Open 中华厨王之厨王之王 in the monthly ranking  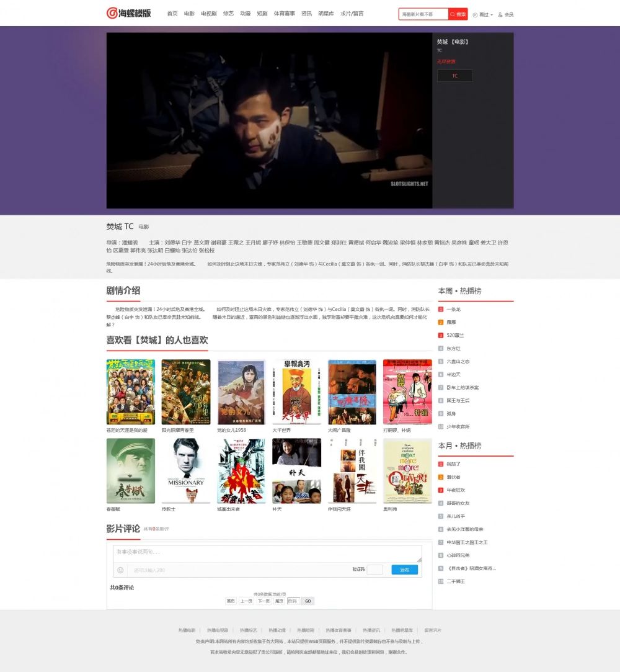point(467,542)
